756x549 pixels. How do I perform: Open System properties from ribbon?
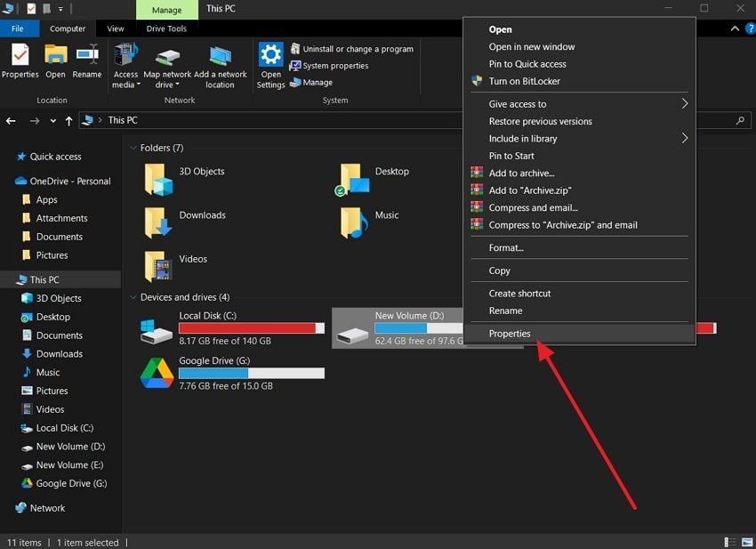tap(329, 66)
